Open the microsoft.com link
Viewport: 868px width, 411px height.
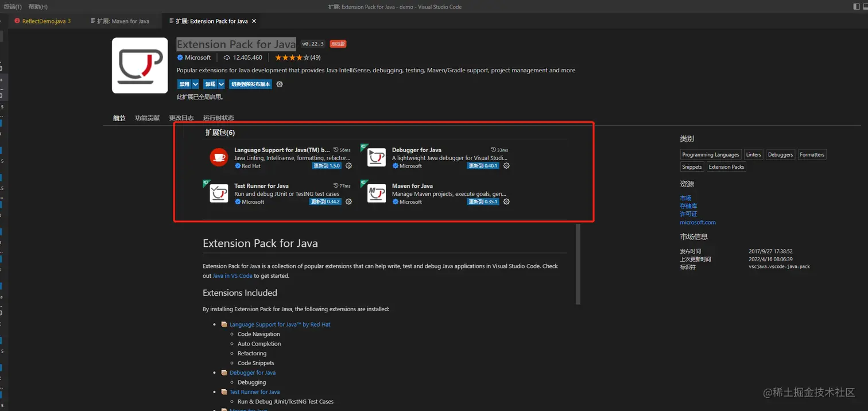[x=697, y=222]
